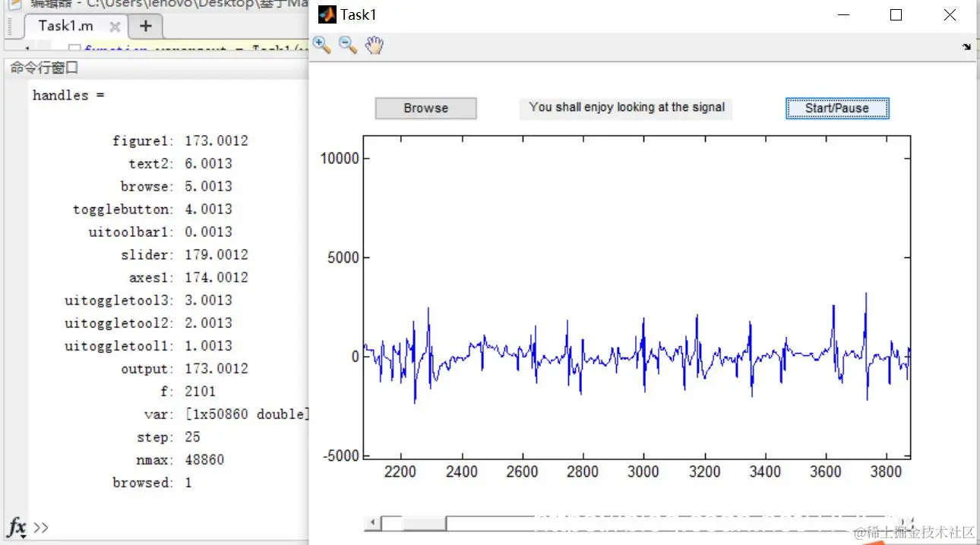Click the 'togglebutton: 4.0013' line
Viewport: 980px width, 545px height.
pyautogui.click(x=153, y=209)
